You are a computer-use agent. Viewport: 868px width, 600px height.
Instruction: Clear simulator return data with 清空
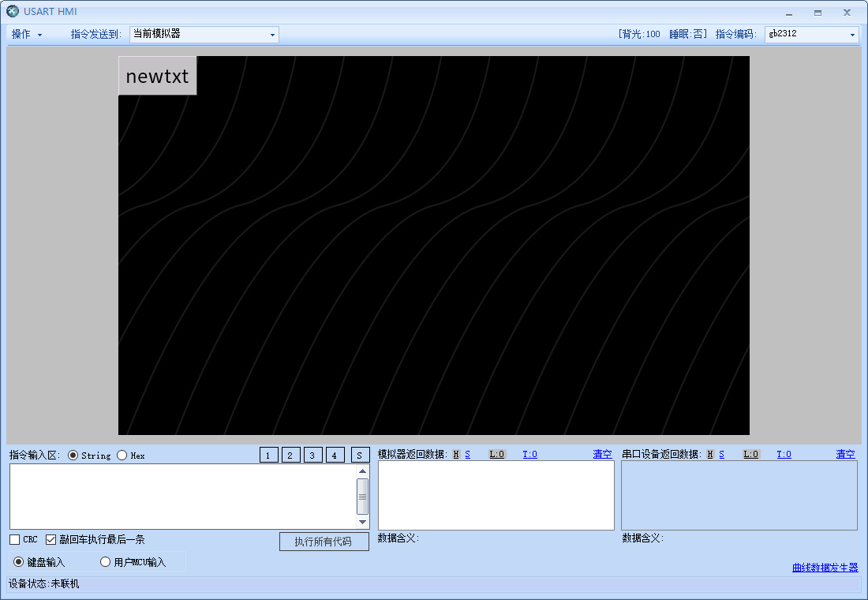pos(601,454)
